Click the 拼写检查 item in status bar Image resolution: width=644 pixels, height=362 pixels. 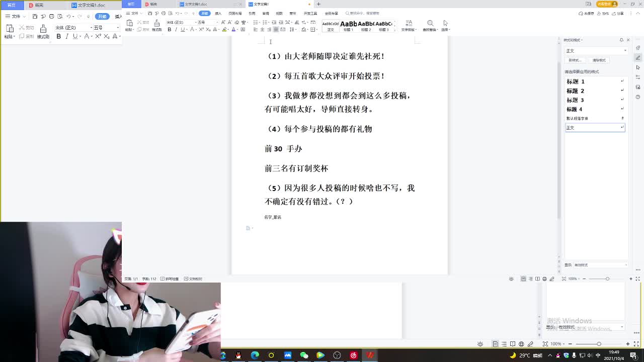click(x=170, y=279)
